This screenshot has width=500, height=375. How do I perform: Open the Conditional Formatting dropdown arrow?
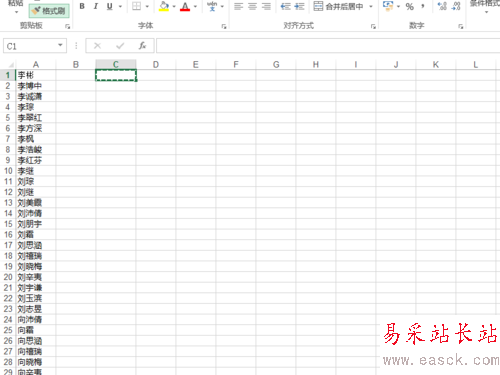pos(486,12)
